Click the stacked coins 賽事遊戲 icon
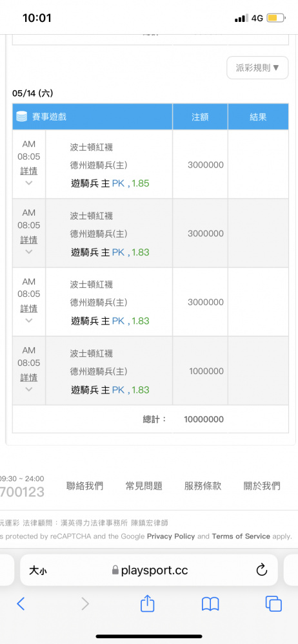The width and height of the screenshot is (298, 644). 21,117
